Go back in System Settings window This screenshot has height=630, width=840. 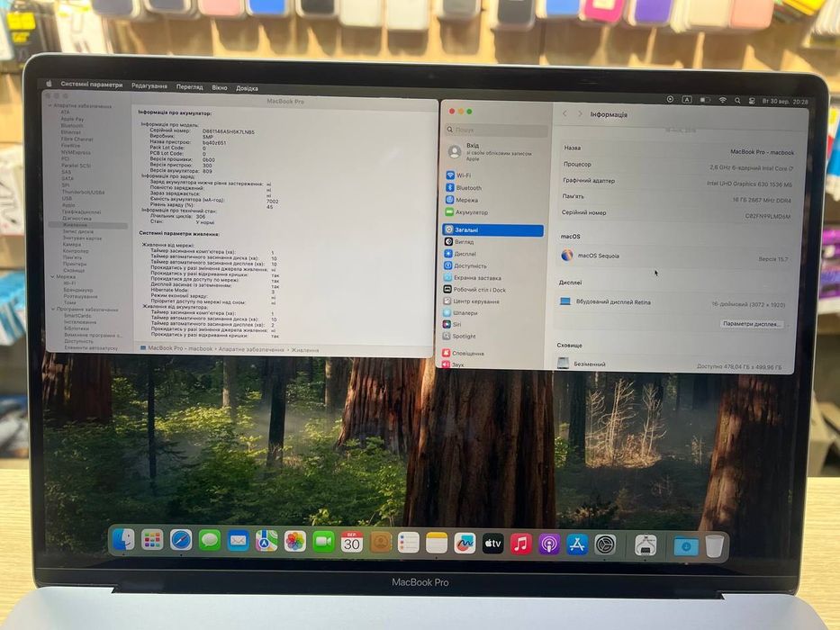coord(565,113)
